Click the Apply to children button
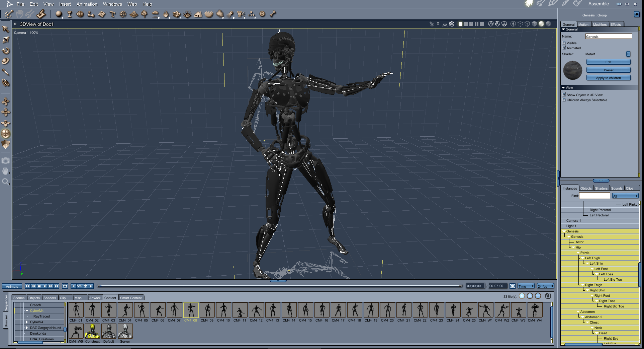The width and height of the screenshot is (644, 349). click(608, 78)
